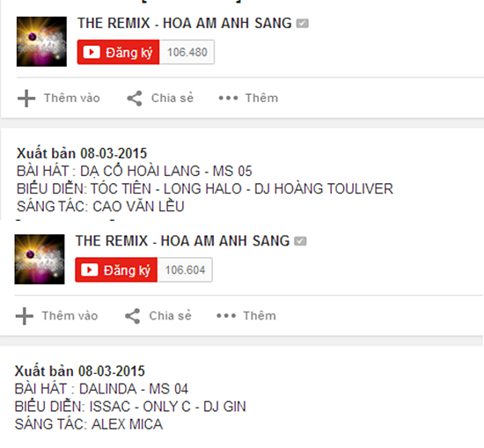Subscribe via the top Đăng ký button
The image size is (484, 448).
pos(118,52)
